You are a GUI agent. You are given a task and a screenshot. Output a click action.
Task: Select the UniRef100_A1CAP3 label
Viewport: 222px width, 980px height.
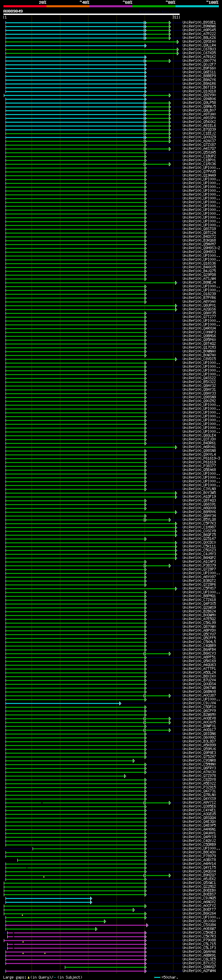[x=199, y=561]
